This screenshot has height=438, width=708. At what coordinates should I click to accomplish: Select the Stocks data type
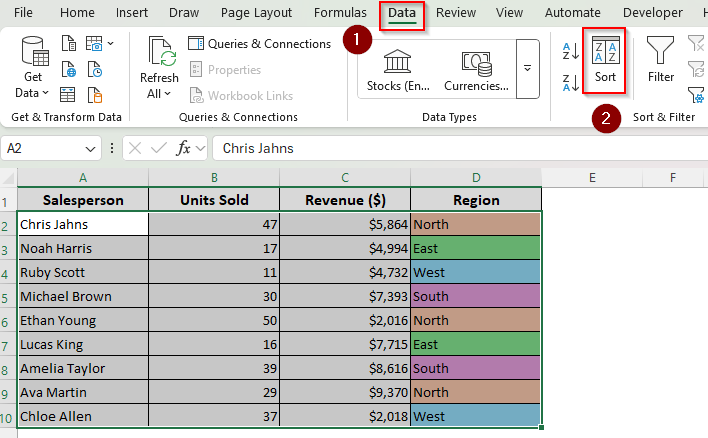tap(398, 70)
